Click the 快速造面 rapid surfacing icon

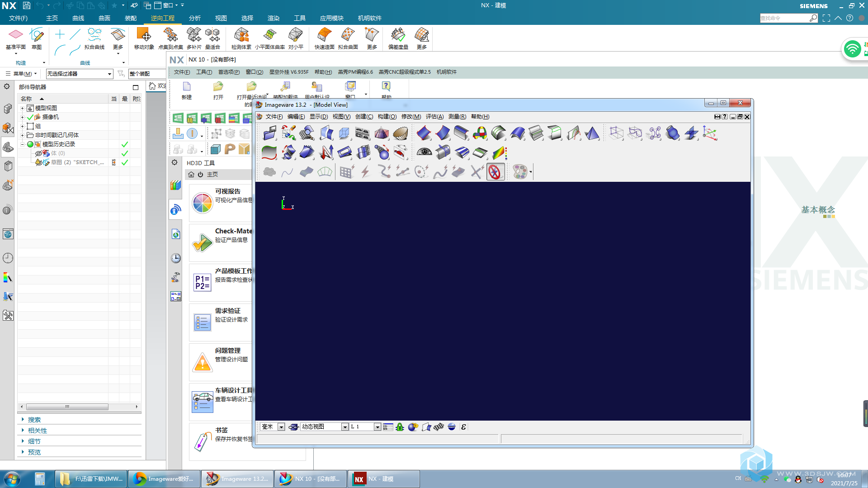pyautogui.click(x=324, y=34)
